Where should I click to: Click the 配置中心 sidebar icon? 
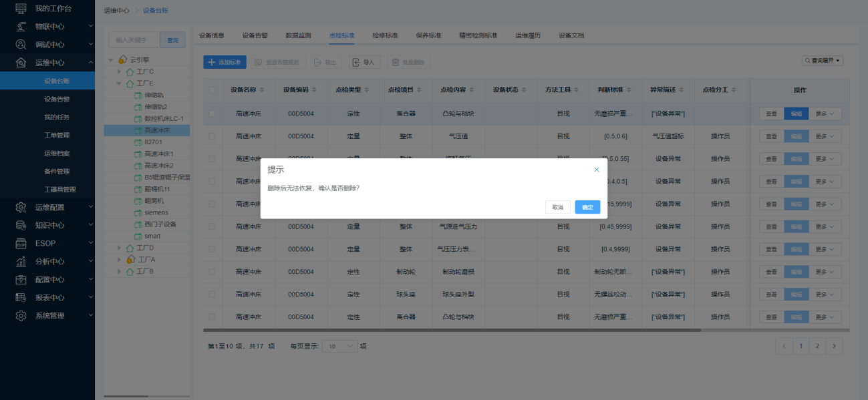(x=21, y=279)
